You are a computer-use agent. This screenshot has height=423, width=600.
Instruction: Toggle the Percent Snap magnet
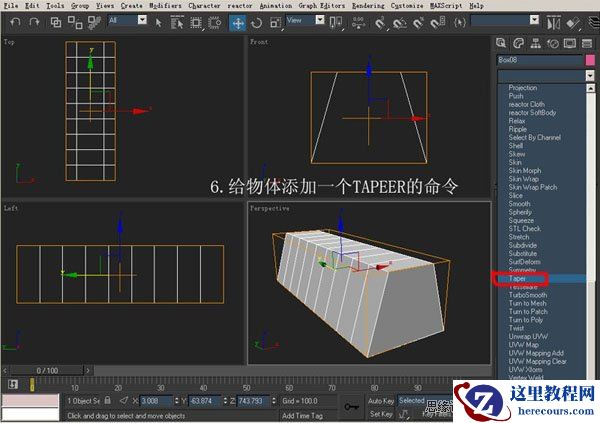[x=418, y=23]
